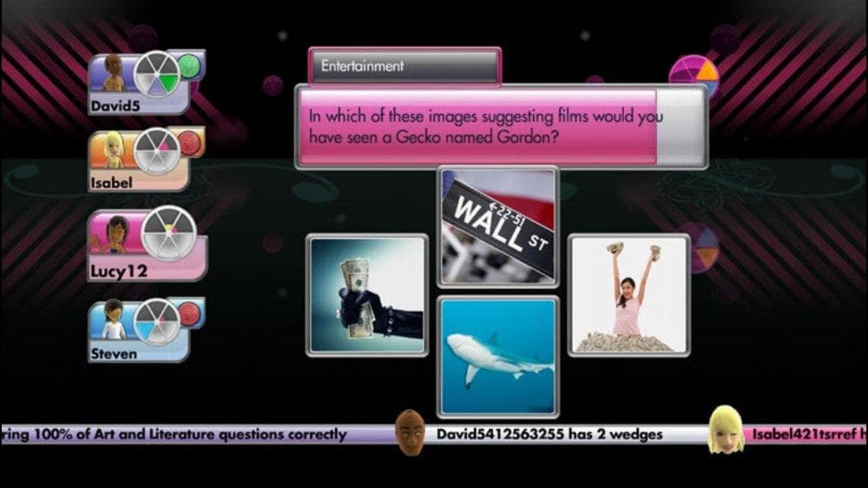Choose the shark image answer
The width and height of the screenshot is (868, 488).
click(497, 356)
